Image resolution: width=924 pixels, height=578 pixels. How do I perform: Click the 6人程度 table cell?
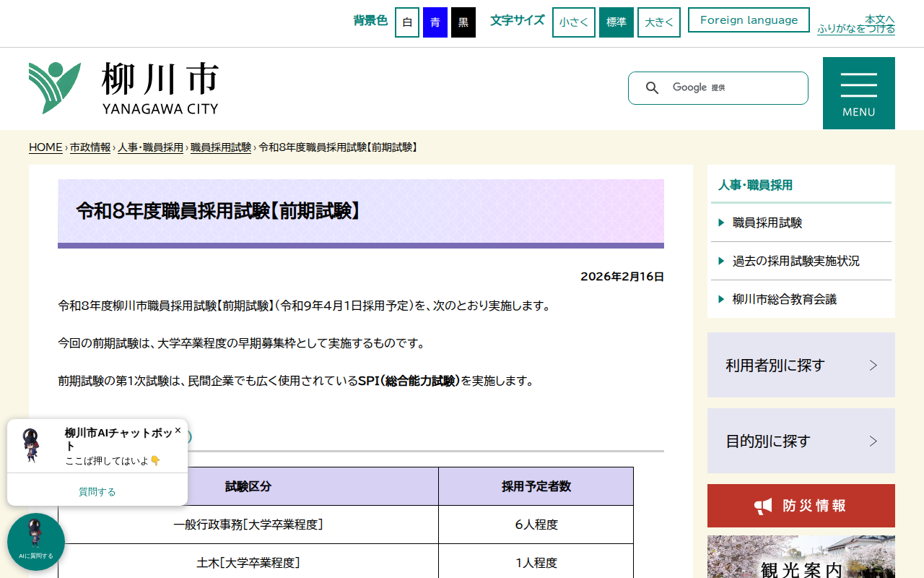point(536,525)
